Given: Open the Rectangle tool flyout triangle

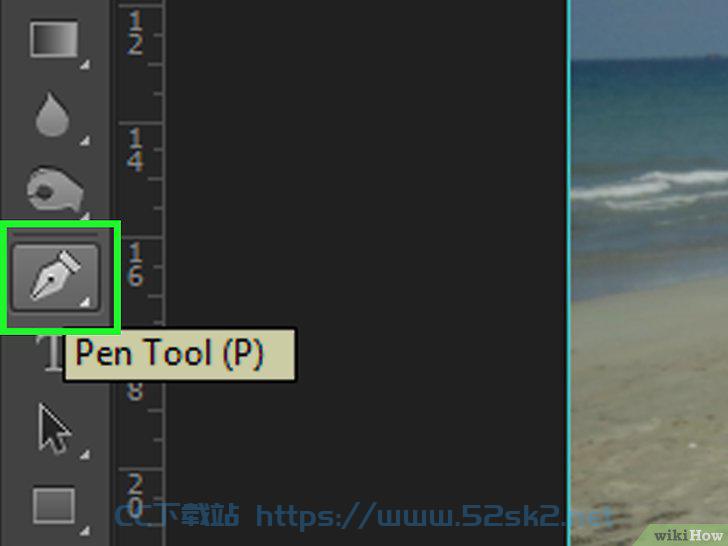Looking at the screenshot, I should (x=84, y=530).
